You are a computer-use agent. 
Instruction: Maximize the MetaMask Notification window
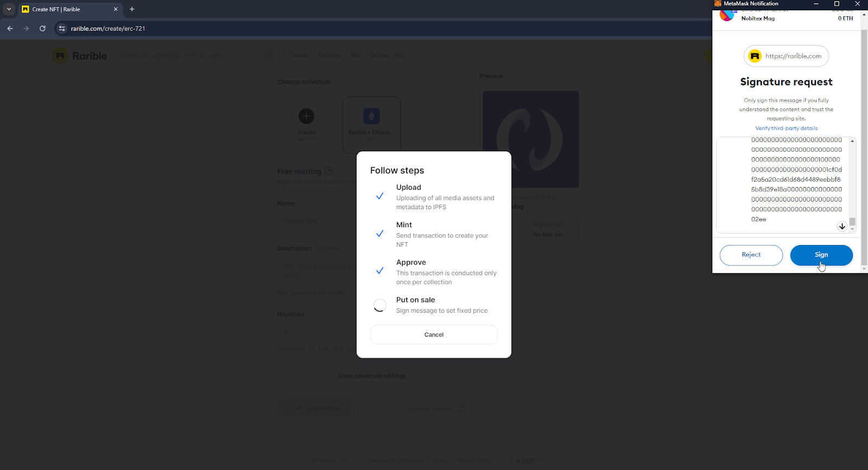click(837, 4)
